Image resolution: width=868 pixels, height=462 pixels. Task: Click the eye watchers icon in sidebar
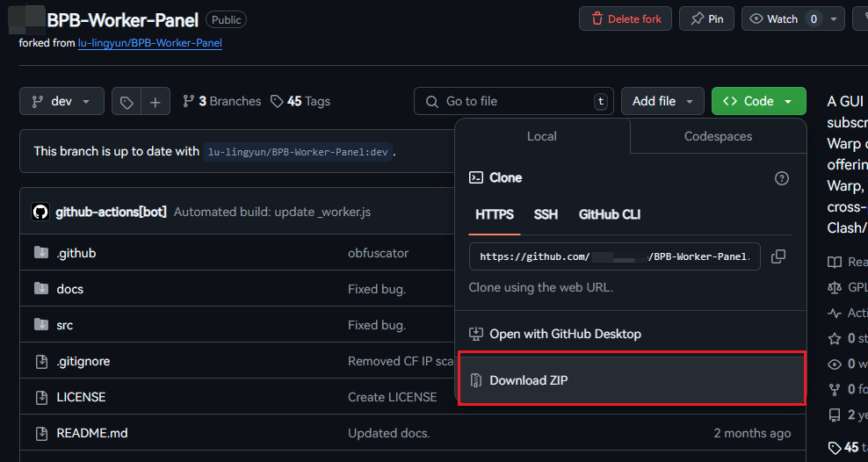click(835, 365)
